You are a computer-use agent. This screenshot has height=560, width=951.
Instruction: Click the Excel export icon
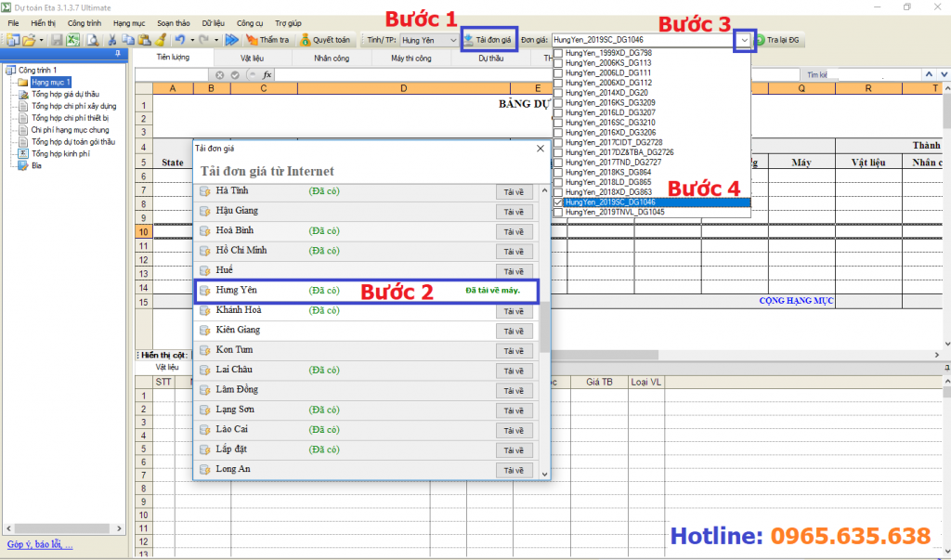pos(72,40)
